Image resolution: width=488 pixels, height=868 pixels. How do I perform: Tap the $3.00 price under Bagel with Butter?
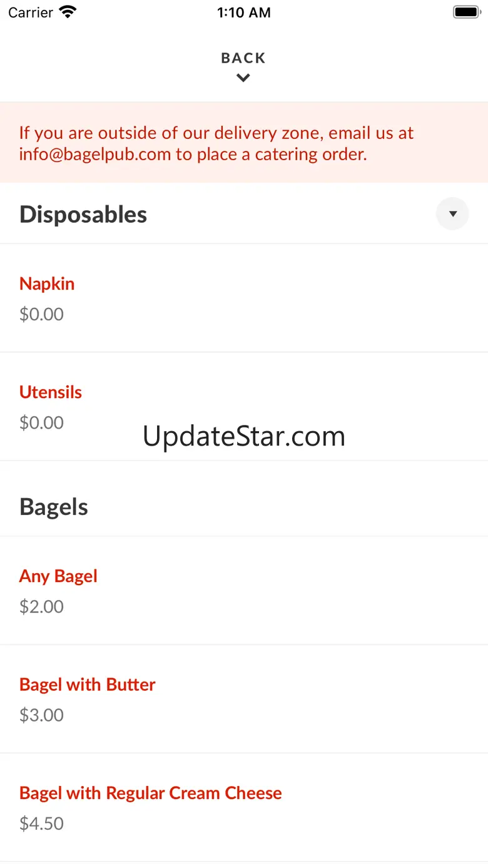pos(41,715)
